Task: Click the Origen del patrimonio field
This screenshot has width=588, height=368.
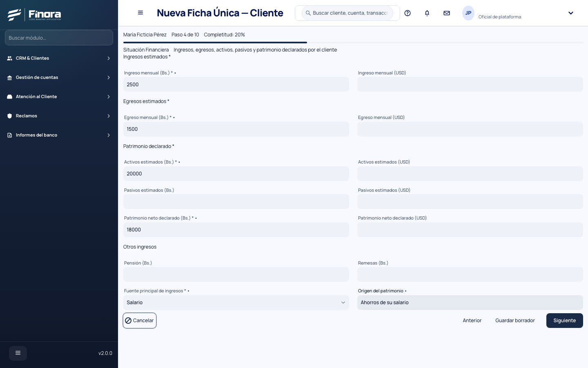Action: click(x=470, y=303)
